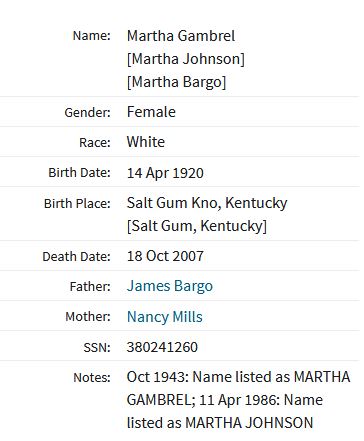Screen dimensions: 364x441
Task: Click the birth date 14 Apr 1920
Action: (x=165, y=173)
